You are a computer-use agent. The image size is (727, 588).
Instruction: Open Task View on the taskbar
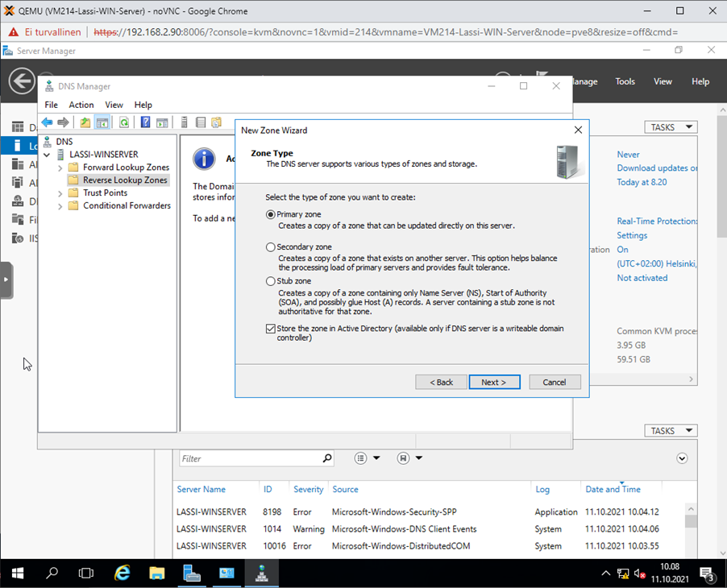point(85,574)
